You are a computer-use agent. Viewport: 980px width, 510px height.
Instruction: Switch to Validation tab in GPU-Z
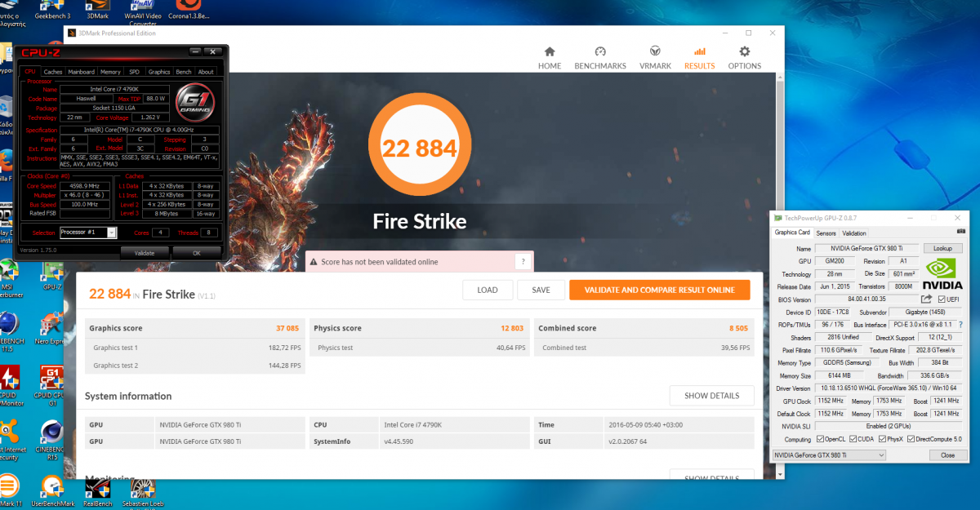854,233
